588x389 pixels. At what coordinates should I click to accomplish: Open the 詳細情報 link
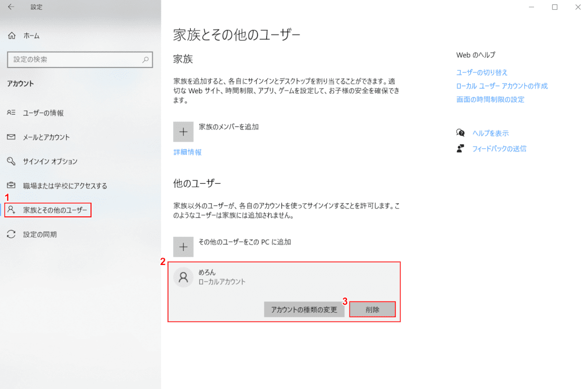[x=187, y=152]
